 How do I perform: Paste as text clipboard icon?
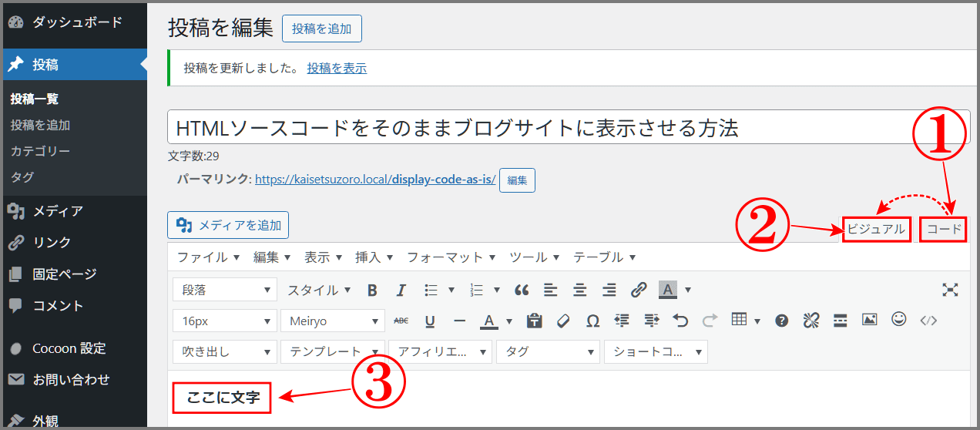point(534,321)
